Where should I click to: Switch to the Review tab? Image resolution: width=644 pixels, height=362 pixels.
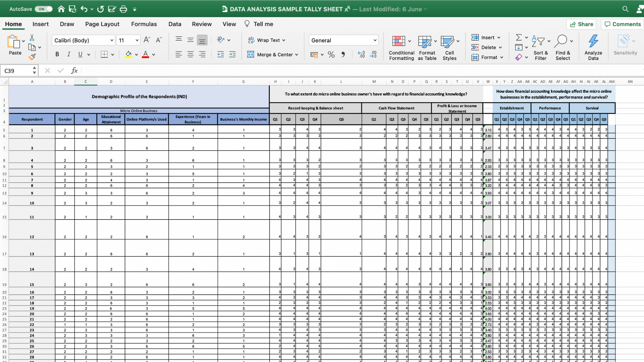202,24
